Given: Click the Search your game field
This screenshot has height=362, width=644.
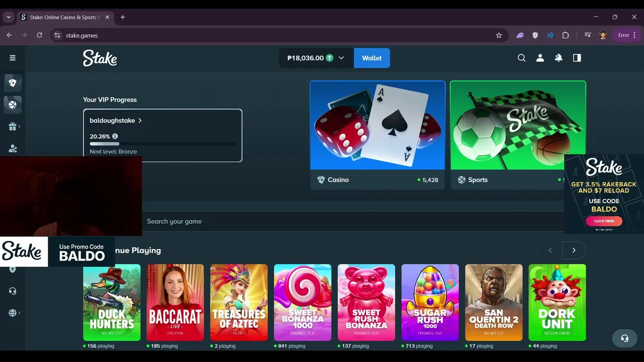Looking at the screenshot, I should (x=352, y=221).
